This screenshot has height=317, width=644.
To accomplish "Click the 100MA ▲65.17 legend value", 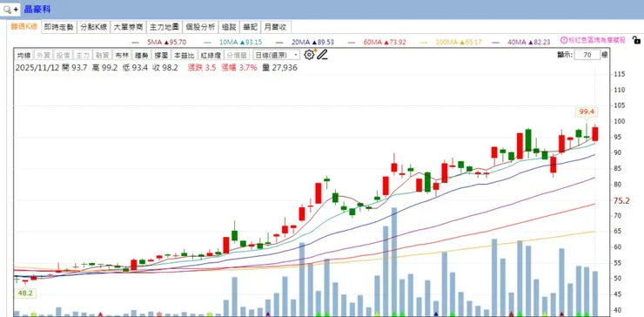I will click(459, 42).
